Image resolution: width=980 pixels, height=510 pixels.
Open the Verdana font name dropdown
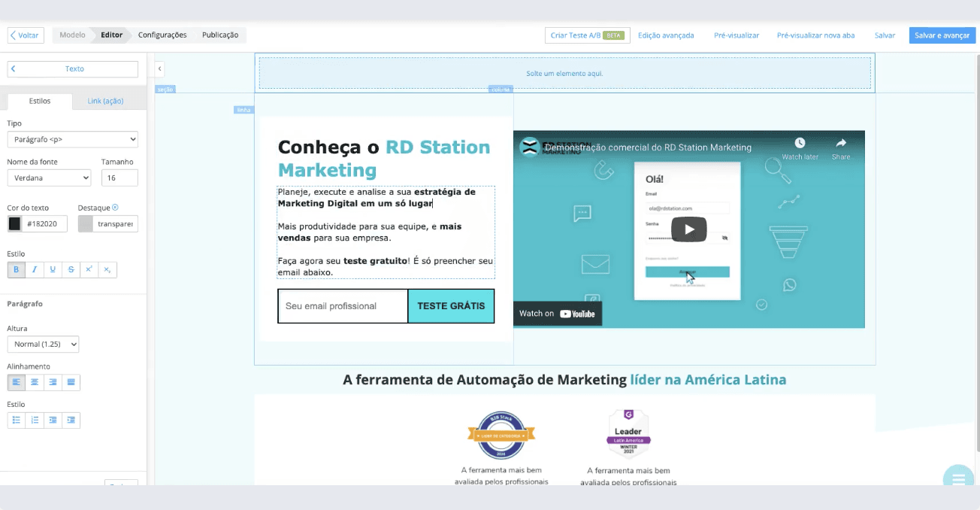coord(49,178)
